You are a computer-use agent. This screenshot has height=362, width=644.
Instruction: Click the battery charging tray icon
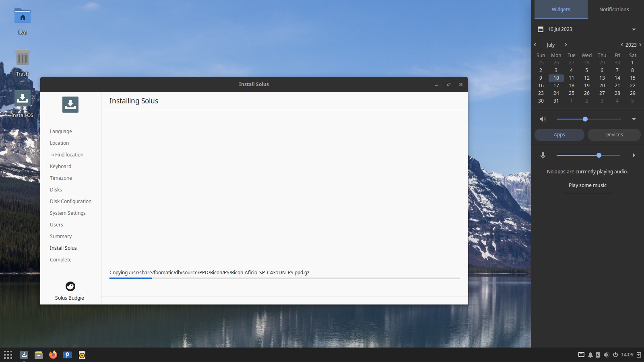[598, 355]
